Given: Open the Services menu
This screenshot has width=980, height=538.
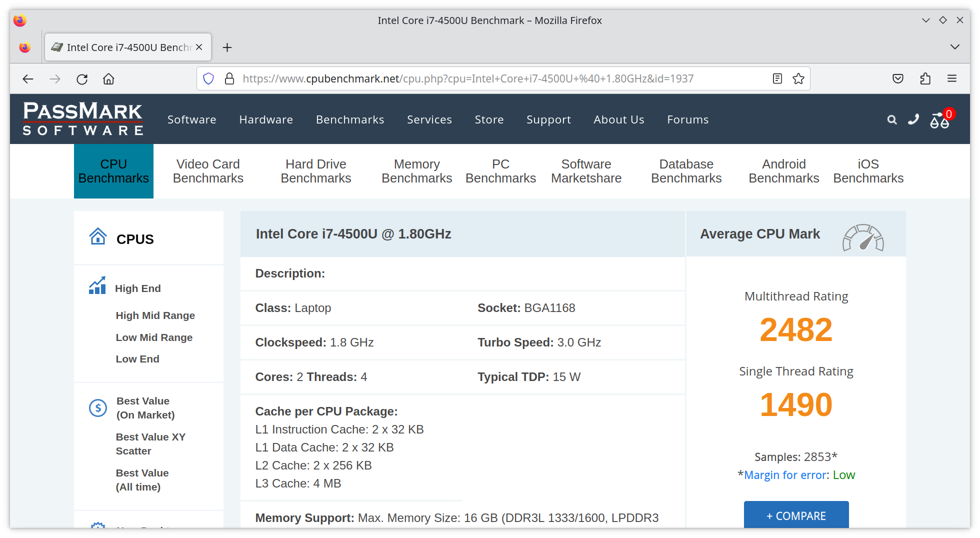Looking at the screenshot, I should point(429,119).
